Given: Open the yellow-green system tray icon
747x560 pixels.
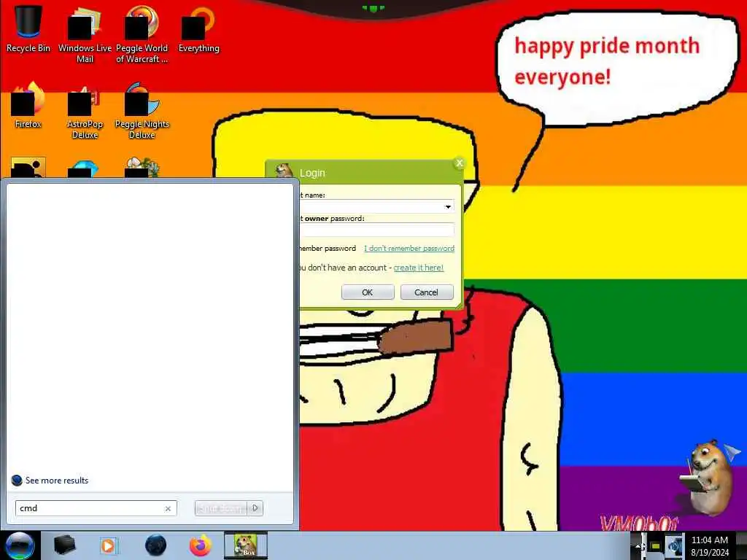Looking at the screenshot, I should [x=656, y=546].
